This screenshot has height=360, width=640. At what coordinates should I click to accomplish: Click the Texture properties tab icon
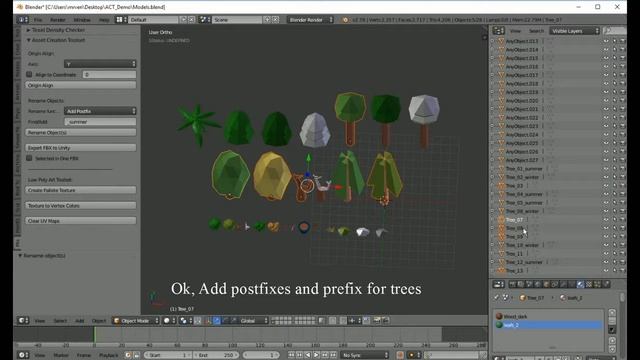click(589, 284)
